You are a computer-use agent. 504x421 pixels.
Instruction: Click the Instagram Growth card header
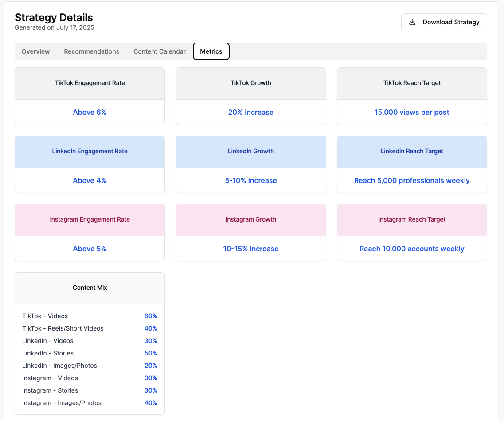[251, 219]
